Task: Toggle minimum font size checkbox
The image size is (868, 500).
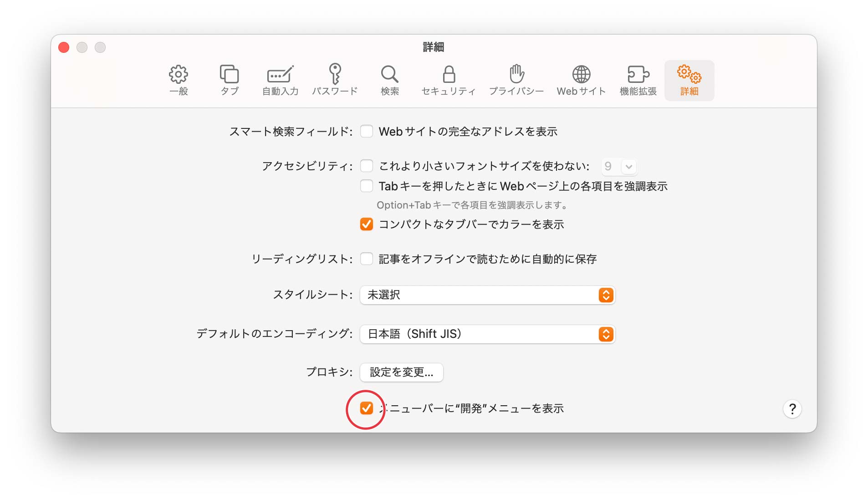Action: tap(367, 166)
